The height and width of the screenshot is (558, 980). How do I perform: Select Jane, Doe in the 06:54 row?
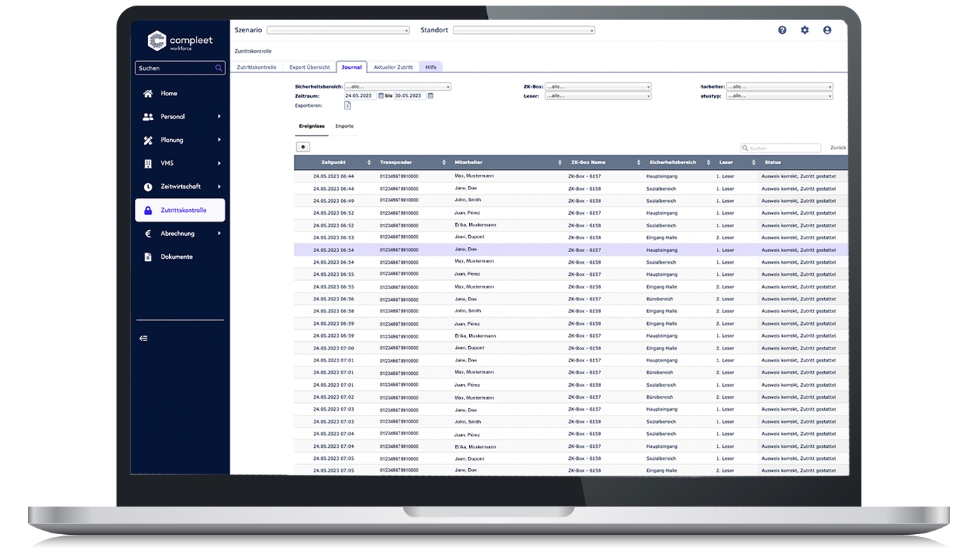pos(465,249)
